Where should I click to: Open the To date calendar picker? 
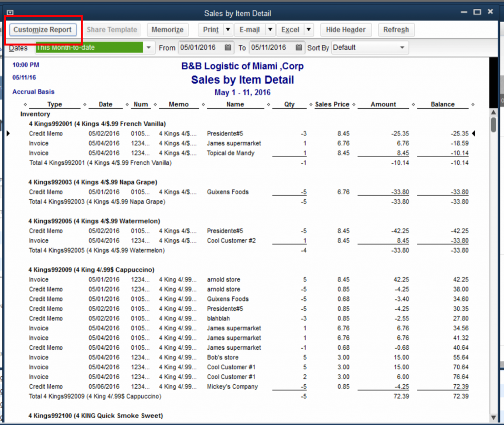pyautogui.click(x=299, y=48)
